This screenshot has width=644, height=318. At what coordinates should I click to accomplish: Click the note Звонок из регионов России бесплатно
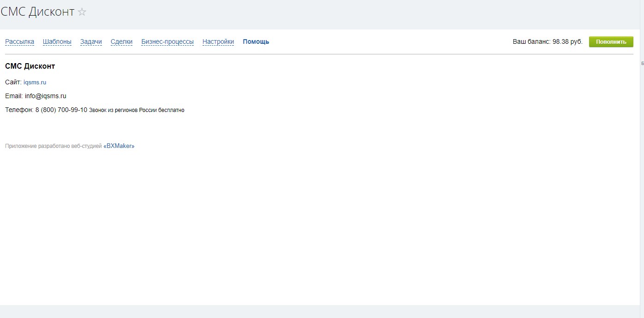(137, 110)
